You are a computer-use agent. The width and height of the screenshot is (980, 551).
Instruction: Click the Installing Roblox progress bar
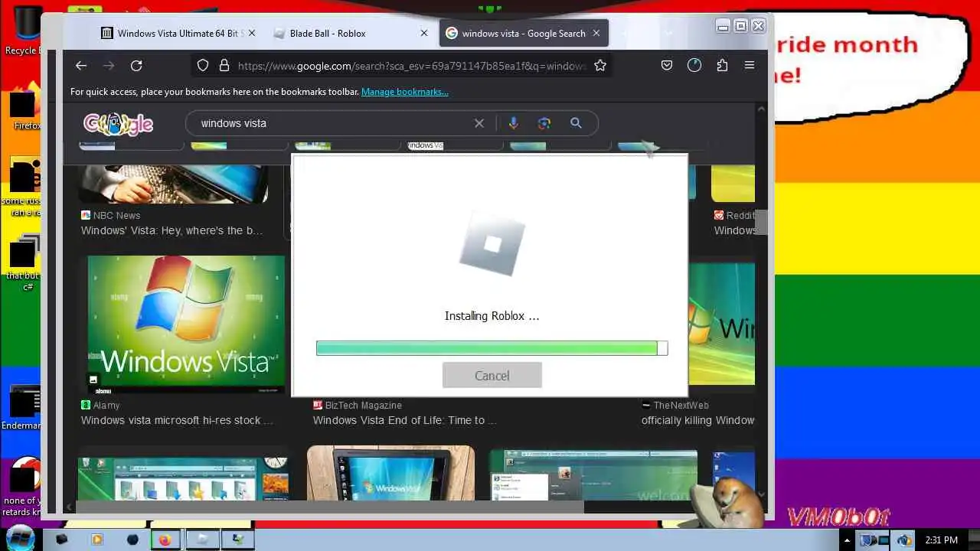492,348
